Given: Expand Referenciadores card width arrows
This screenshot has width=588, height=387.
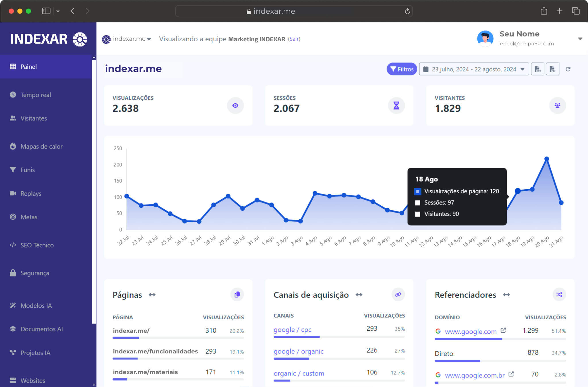Looking at the screenshot, I should [x=506, y=295].
